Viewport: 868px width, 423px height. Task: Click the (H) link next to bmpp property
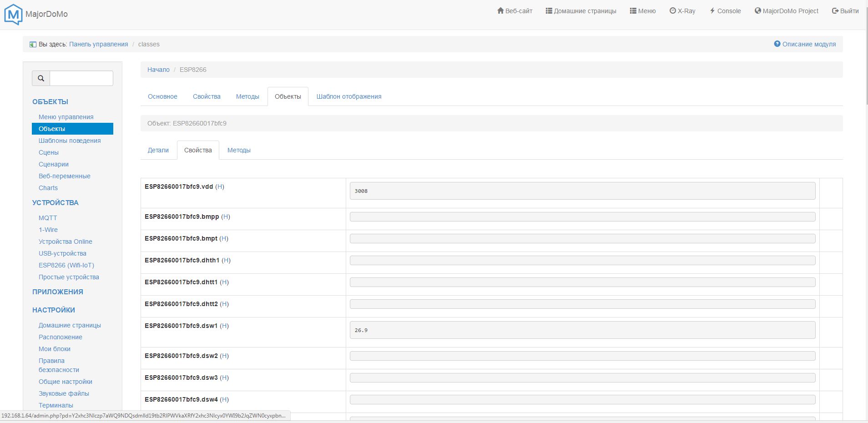point(226,217)
